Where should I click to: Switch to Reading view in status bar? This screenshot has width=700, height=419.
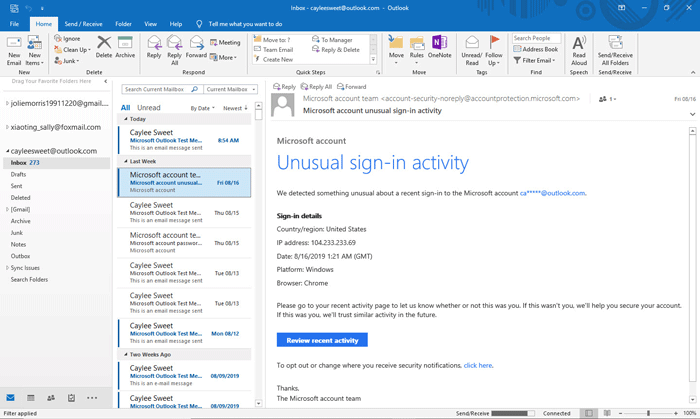(607, 413)
